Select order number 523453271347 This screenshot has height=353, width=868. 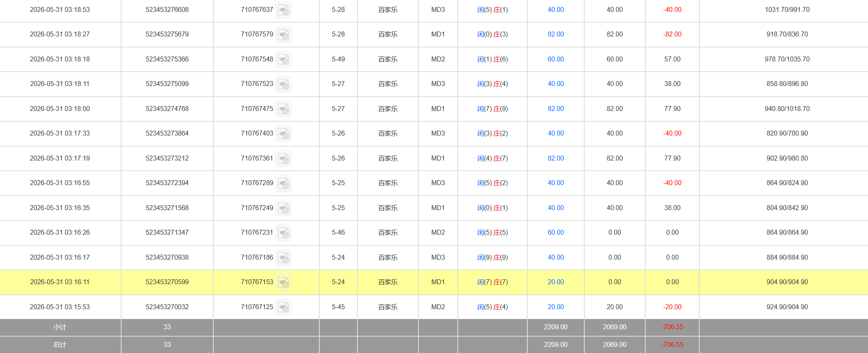(167, 232)
